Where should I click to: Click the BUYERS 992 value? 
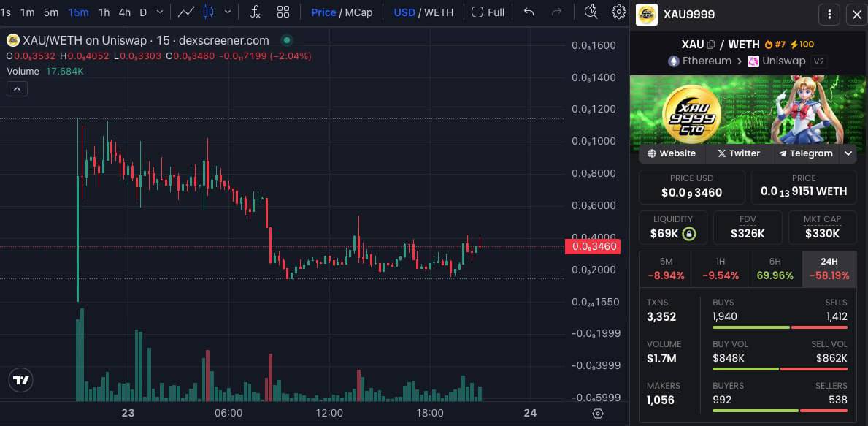[x=722, y=400]
